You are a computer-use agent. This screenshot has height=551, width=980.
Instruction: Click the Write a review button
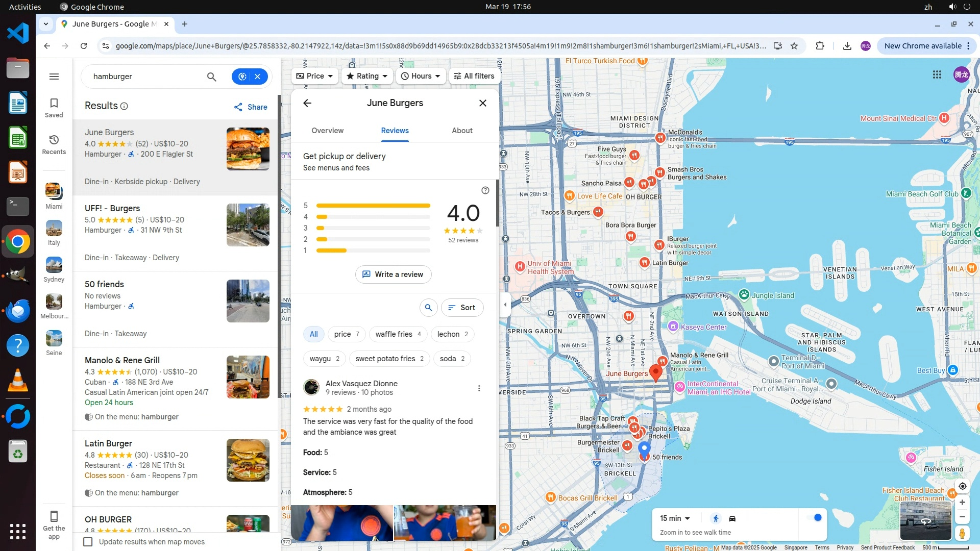pos(393,274)
